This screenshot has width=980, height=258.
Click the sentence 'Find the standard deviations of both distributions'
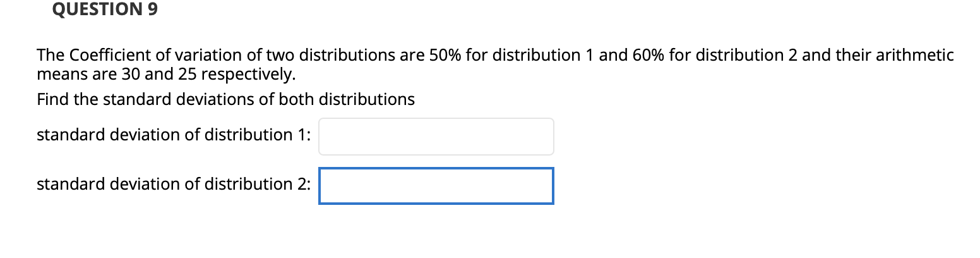tap(226, 99)
